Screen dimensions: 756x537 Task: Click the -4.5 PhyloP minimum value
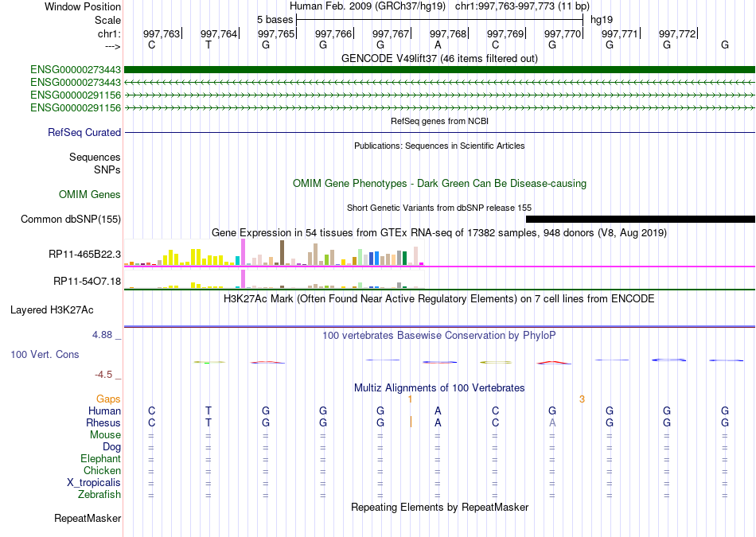point(103,375)
